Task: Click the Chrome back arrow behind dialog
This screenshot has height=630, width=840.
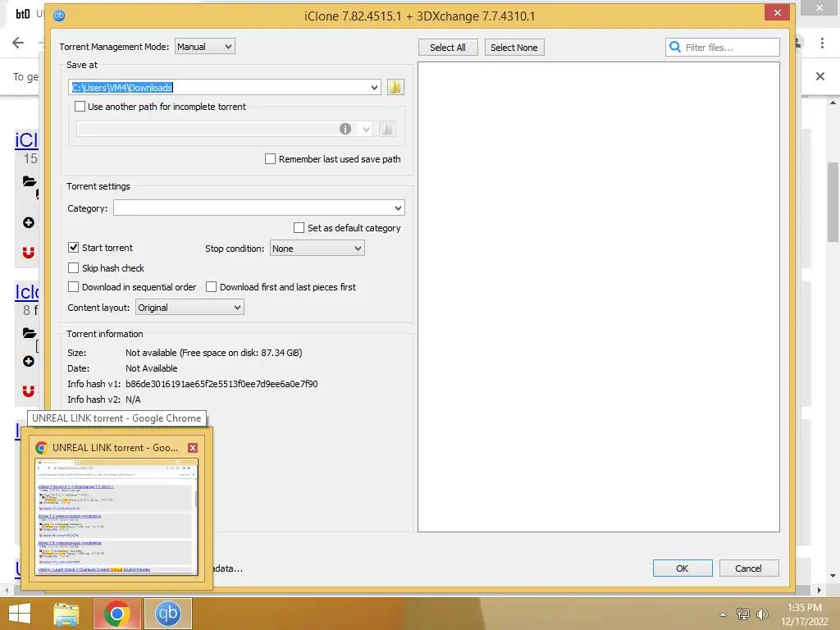Action: pyautogui.click(x=18, y=43)
